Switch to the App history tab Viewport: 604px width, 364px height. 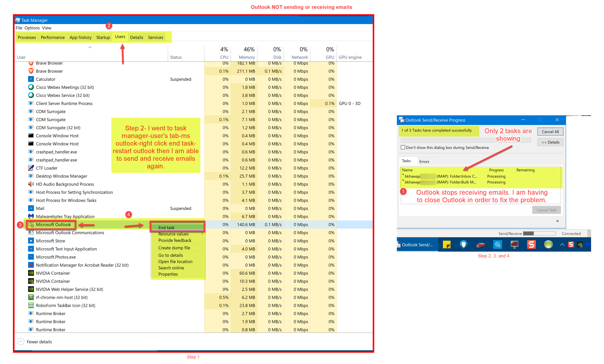(80, 37)
